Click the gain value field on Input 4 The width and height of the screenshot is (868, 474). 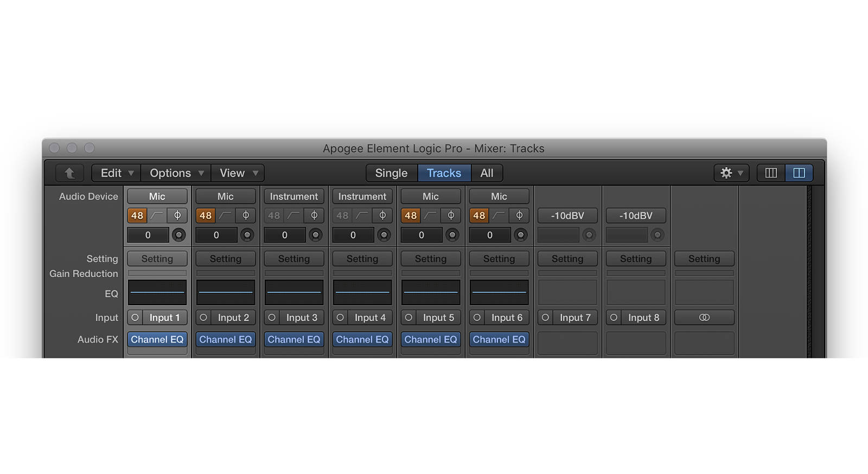[x=353, y=235]
